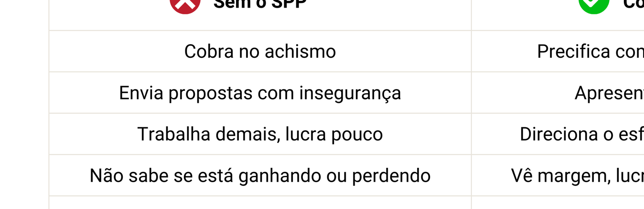
Task: Click the dark green sidebar panel
Action: (x=24, y=104)
